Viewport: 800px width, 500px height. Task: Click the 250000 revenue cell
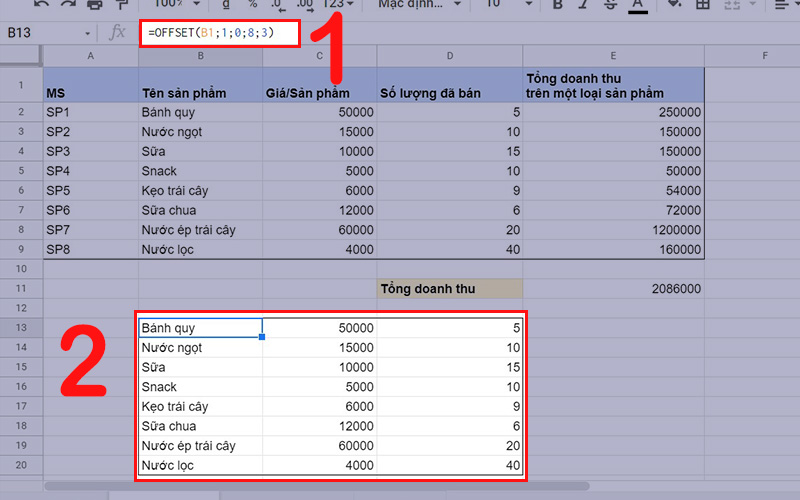click(613, 112)
